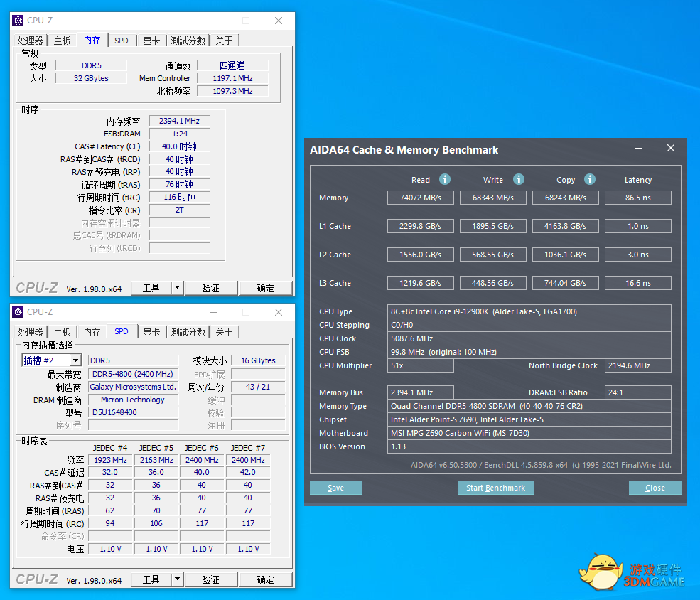Click the CAS# Latency value 40.0 时钟

pos(180,147)
